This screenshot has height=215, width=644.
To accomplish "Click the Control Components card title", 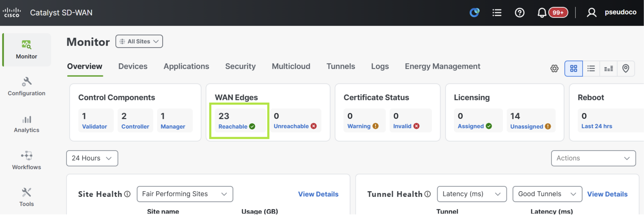I will pos(116,97).
